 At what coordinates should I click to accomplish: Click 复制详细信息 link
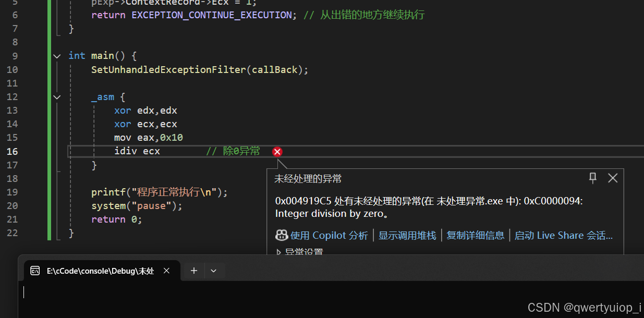point(476,236)
